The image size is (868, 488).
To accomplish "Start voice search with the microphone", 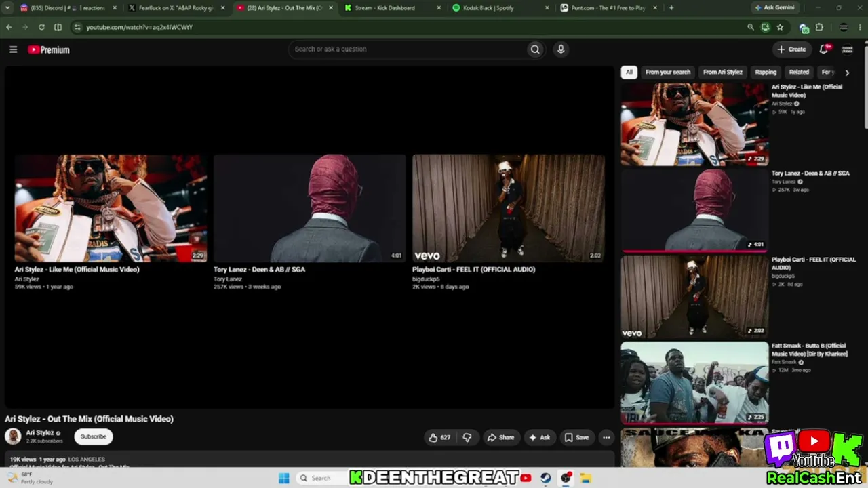I will click(561, 49).
